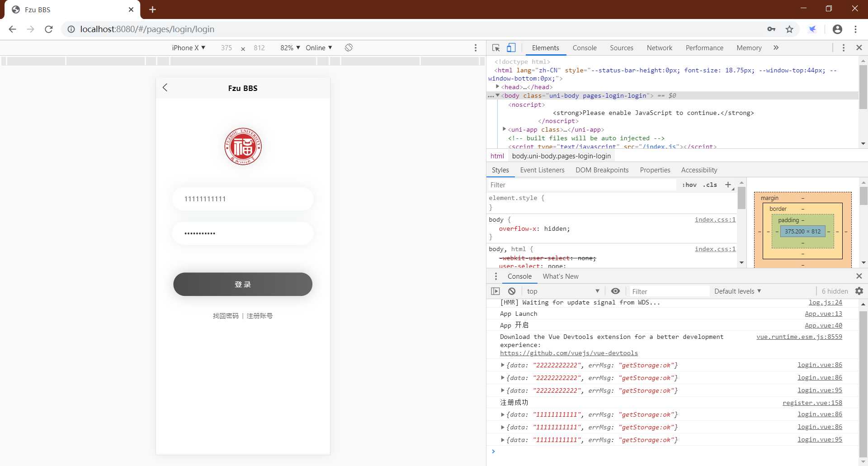Open device toolbar more options menu
The image size is (868, 466).
click(x=476, y=48)
